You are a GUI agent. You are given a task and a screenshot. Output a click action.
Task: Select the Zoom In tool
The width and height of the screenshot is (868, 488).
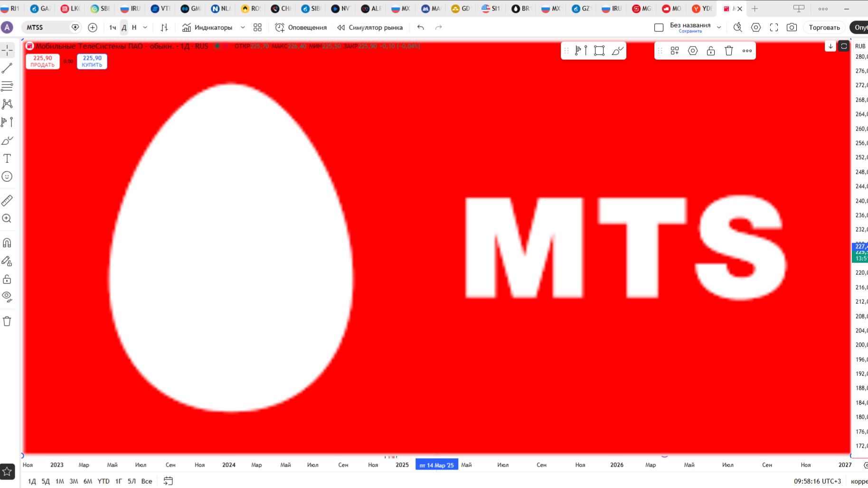7,218
